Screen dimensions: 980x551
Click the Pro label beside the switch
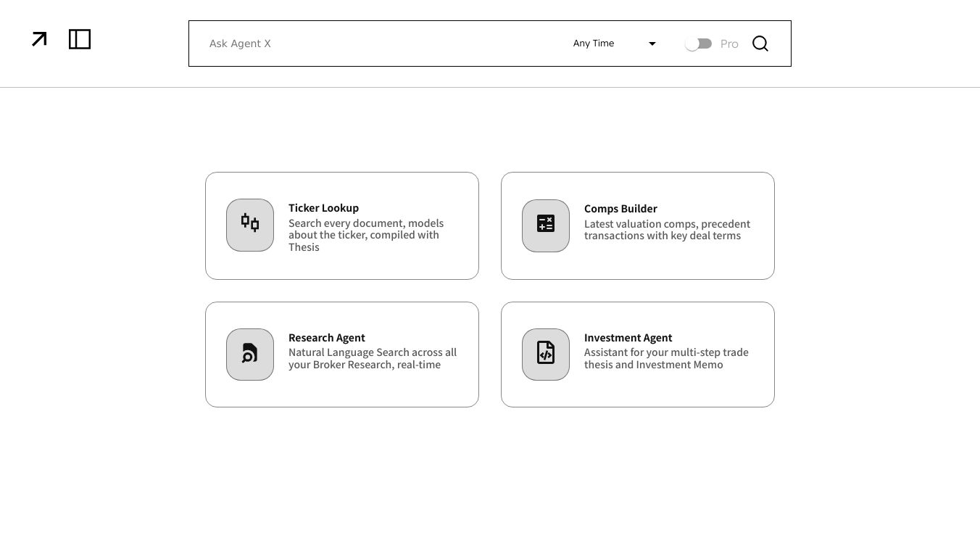[x=729, y=44]
